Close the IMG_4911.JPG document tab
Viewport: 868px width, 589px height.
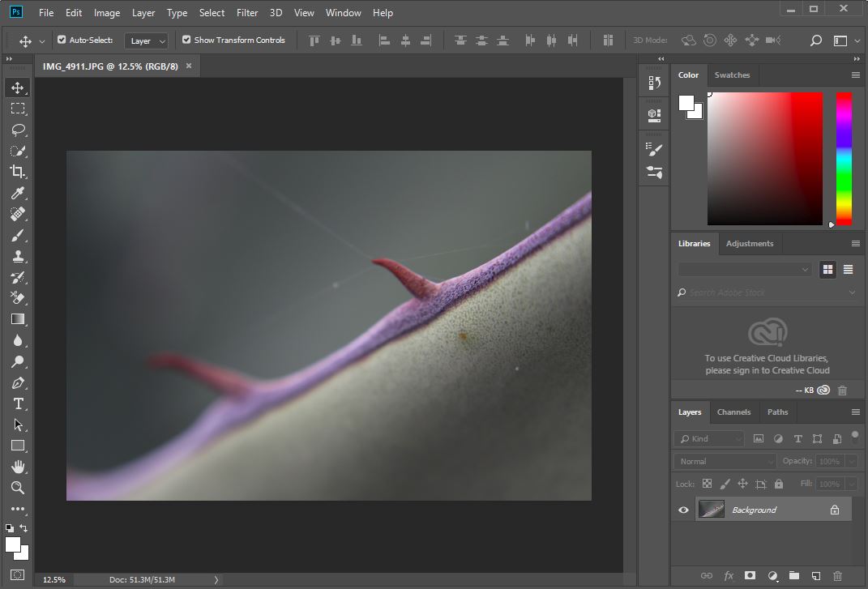click(x=189, y=66)
